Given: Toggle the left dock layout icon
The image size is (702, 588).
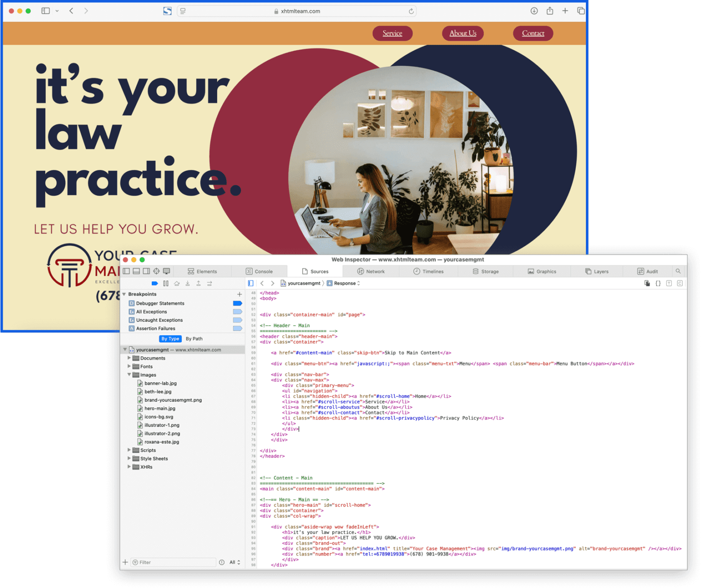Looking at the screenshot, I should click(x=127, y=271).
